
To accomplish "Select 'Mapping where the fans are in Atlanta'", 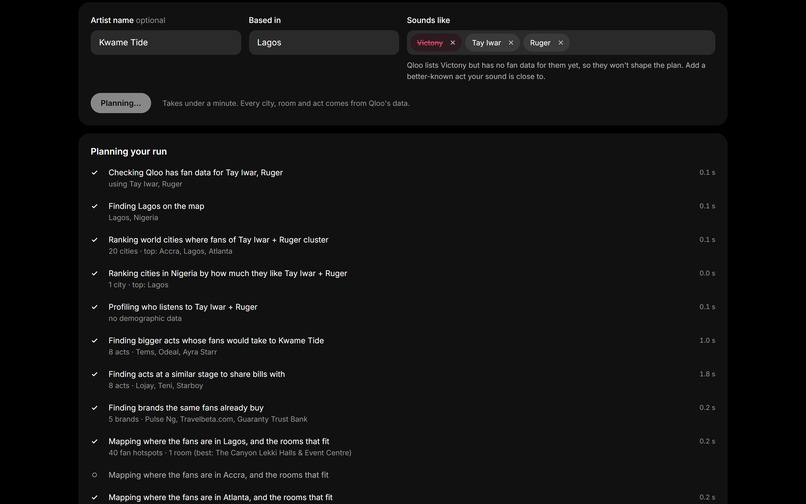I will [x=221, y=497].
